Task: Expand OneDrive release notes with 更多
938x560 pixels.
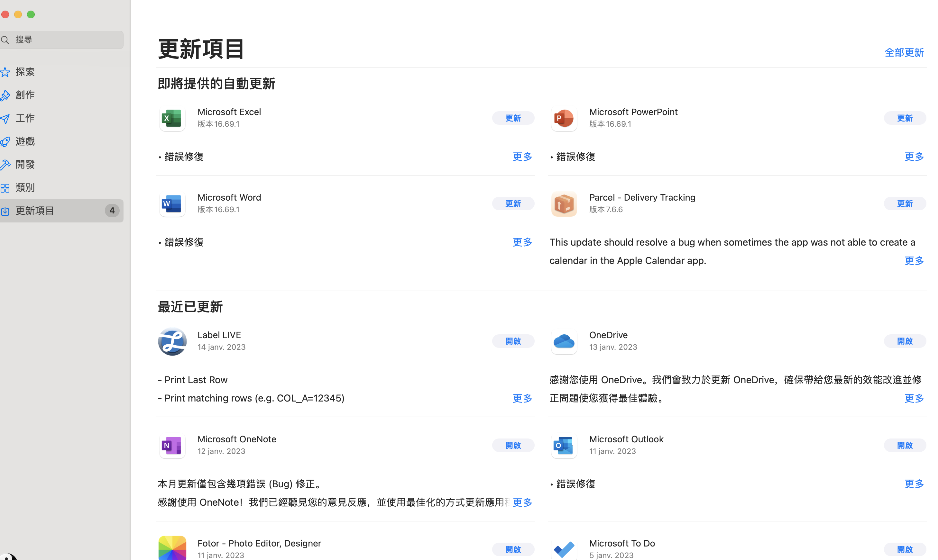Action: pyautogui.click(x=914, y=398)
